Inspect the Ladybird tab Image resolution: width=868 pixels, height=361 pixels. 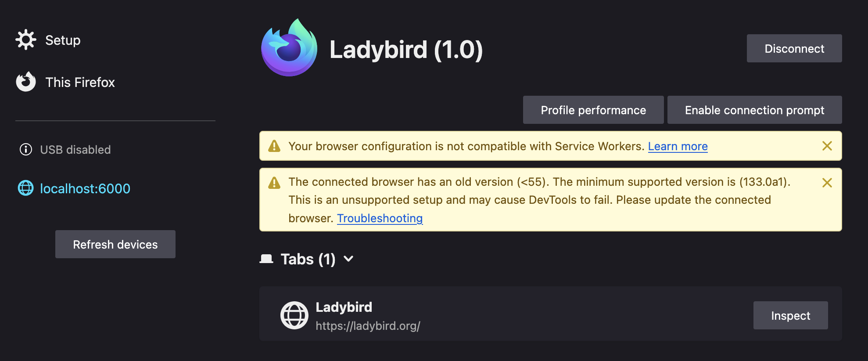click(790, 316)
